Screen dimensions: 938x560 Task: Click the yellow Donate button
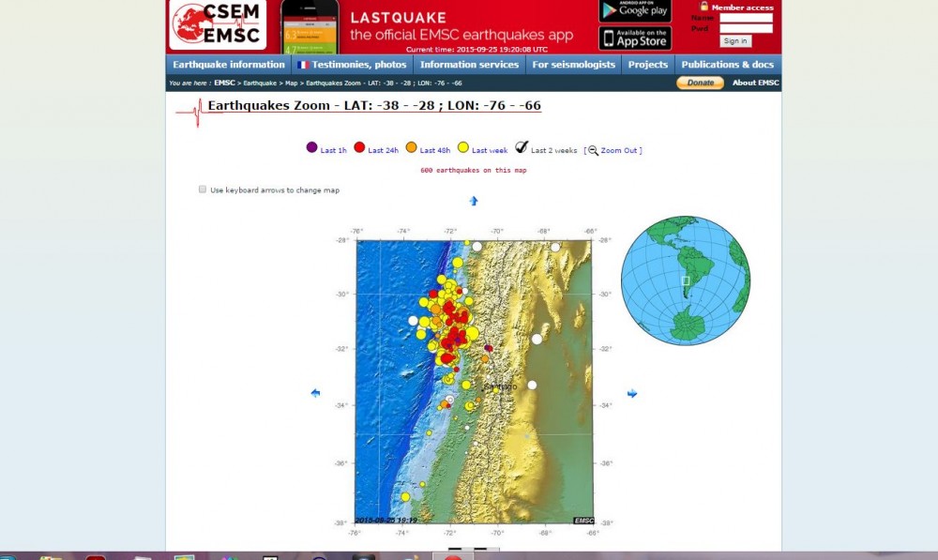[x=700, y=83]
